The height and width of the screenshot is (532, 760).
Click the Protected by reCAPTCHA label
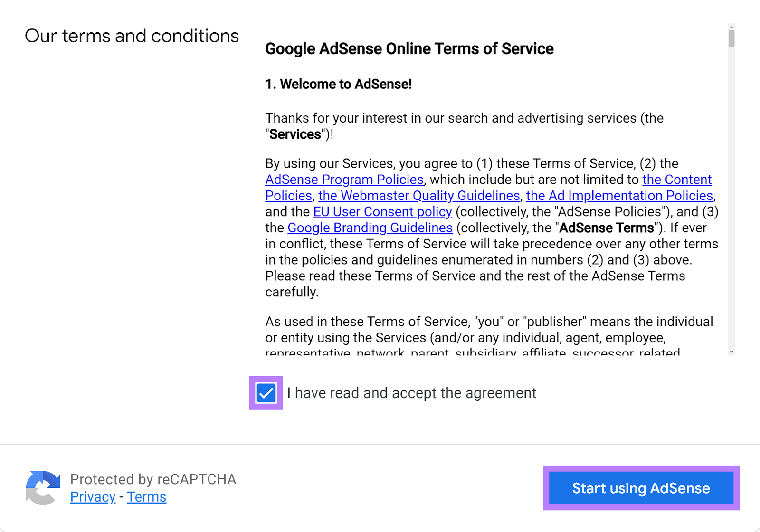pyautogui.click(x=152, y=479)
